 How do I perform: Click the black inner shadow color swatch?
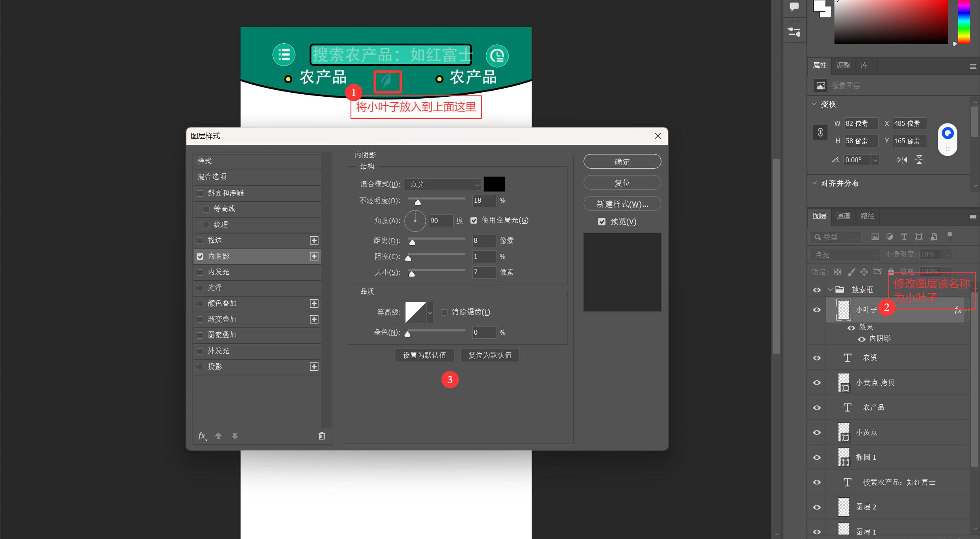tap(494, 184)
